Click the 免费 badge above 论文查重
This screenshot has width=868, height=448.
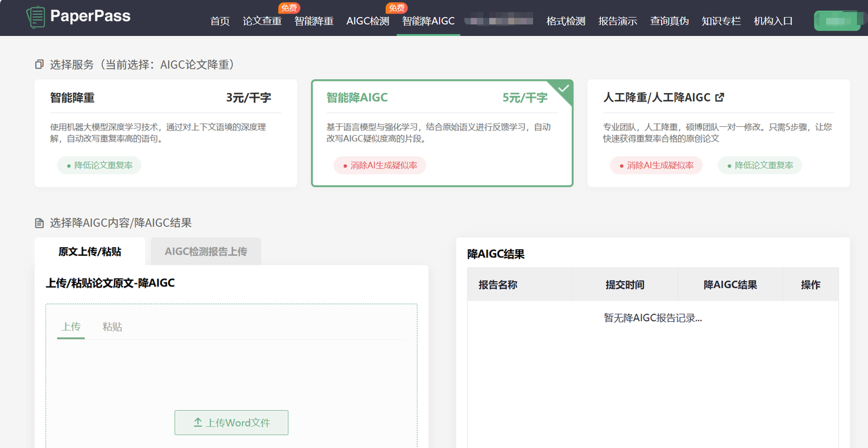coord(289,8)
